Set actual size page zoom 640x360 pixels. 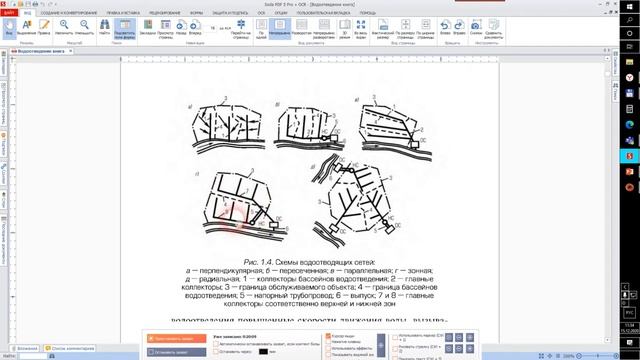(x=383, y=29)
